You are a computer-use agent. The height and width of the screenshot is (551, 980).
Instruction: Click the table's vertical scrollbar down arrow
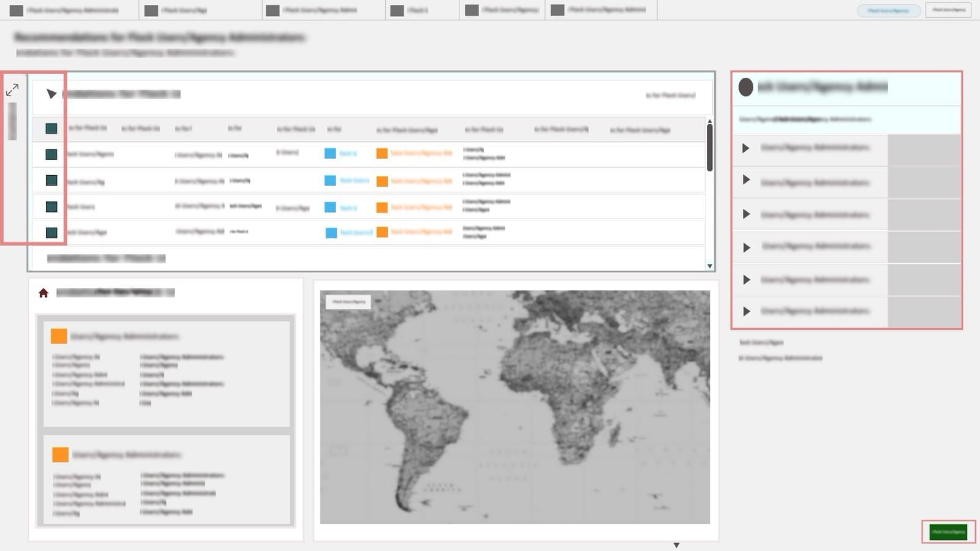click(x=710, y=266)
